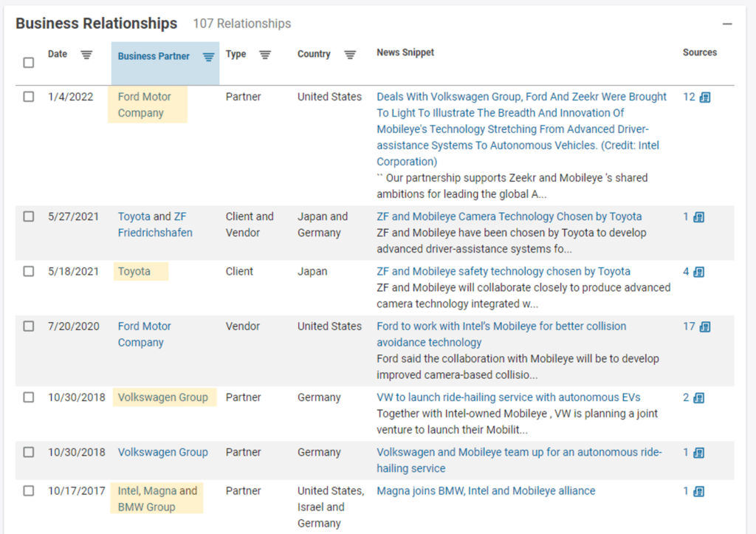
Task: Open the Country column filter icon
Action: (350, 55)
